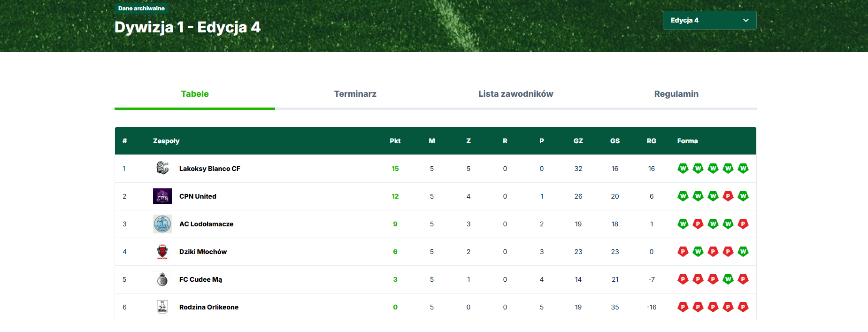Click FC Cudee Mą's green win form badge

click(x=728, y=279)
